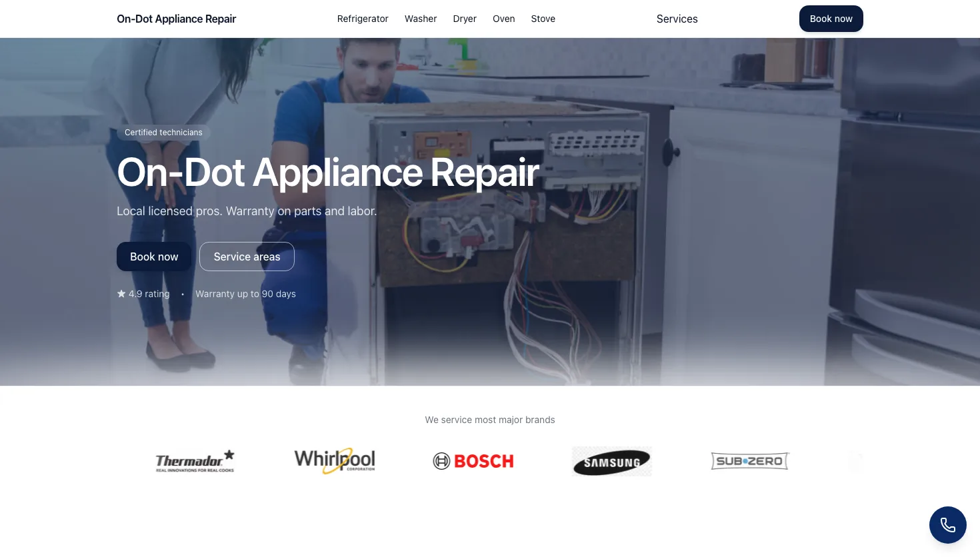Click 'Local licensed pros. Warranty on parts and labor.'
The image size is (980, 557).
tap(247, 211)
